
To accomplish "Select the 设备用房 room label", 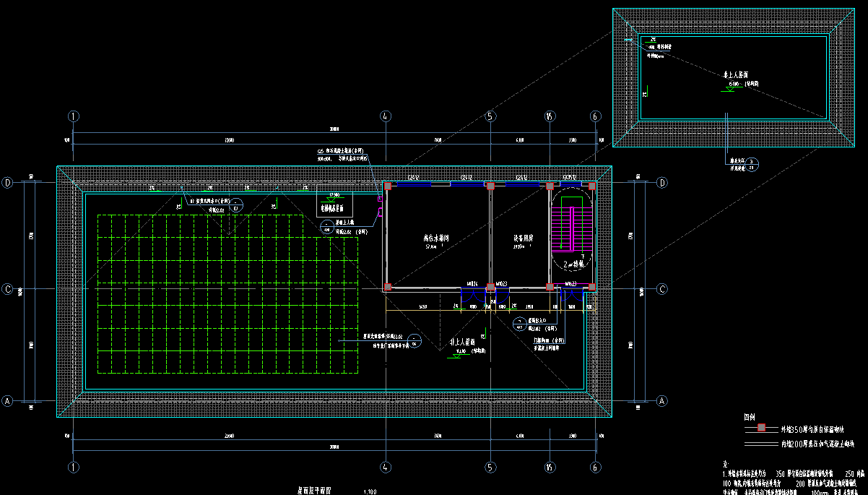I will 523,238.
